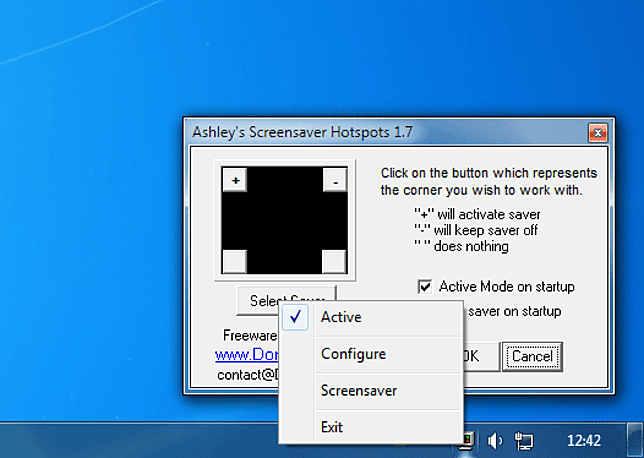Open the volume speaker icon in system tray
Screen dimensions: 644x458
pos(494,440)
